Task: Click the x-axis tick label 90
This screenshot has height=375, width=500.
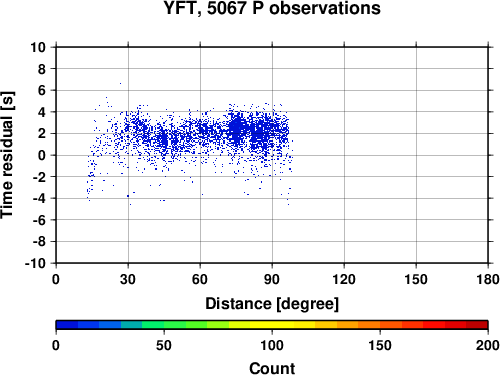Action: [x=272, y=279]
